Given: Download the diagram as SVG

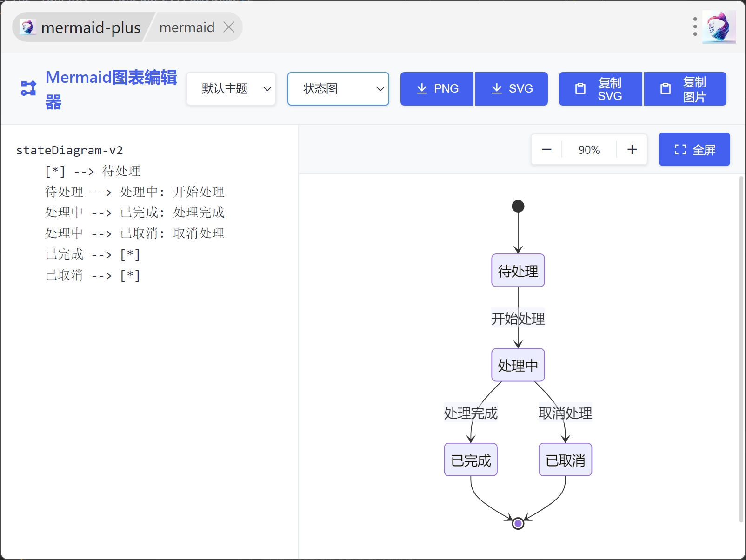Looking at the screenshot, I should point(511,89).
